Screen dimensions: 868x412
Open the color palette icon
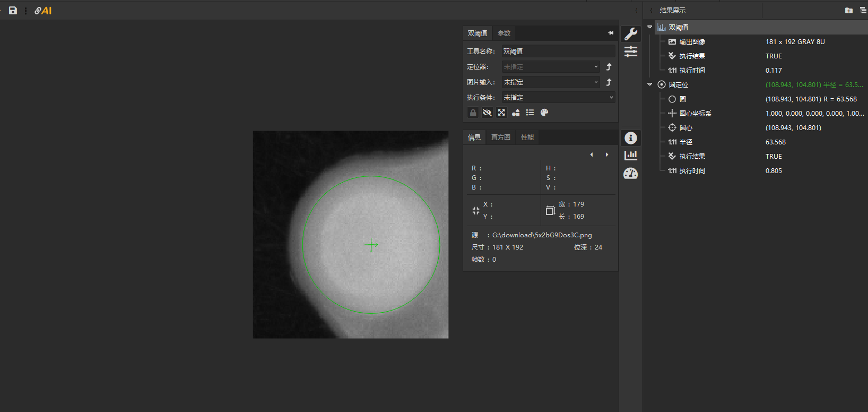click(x=544, y=113)
